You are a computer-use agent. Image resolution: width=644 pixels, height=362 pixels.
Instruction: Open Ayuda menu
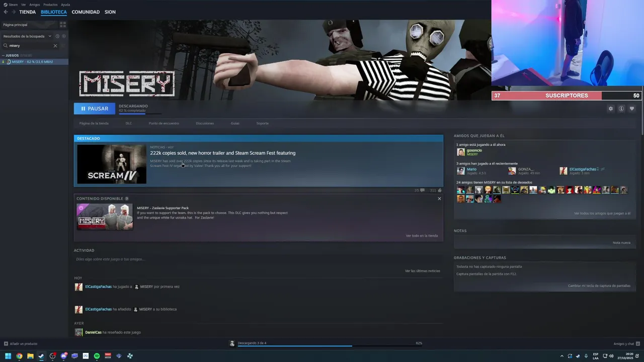point(65,5)
